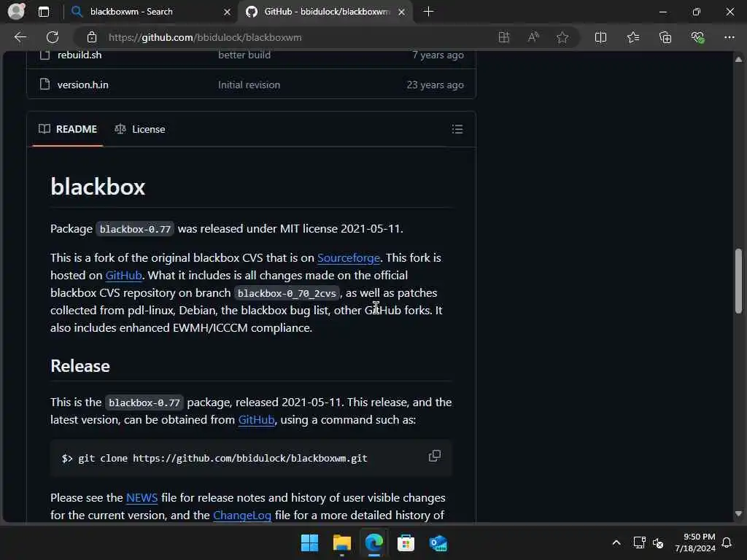Open a new browser tab
Viewport: 747px width, 560px height.
pyautogui.click(x=428, y=12)
